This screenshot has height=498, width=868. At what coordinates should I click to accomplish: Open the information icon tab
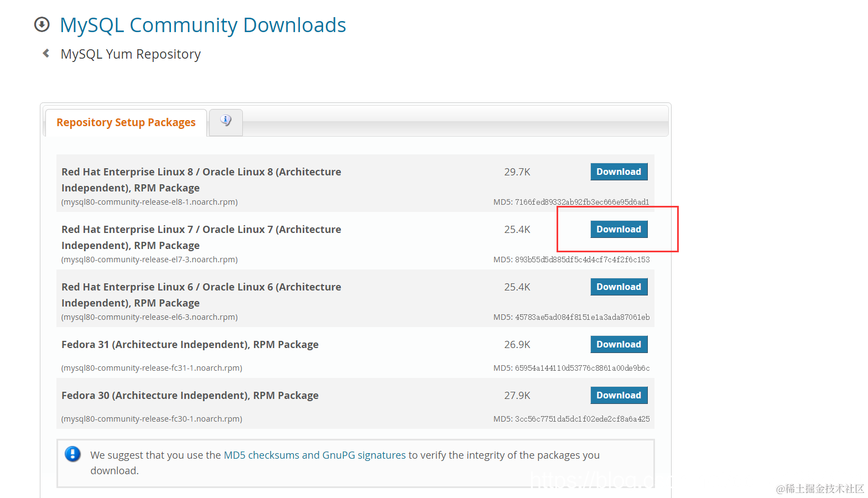click(x=226, y=121)
